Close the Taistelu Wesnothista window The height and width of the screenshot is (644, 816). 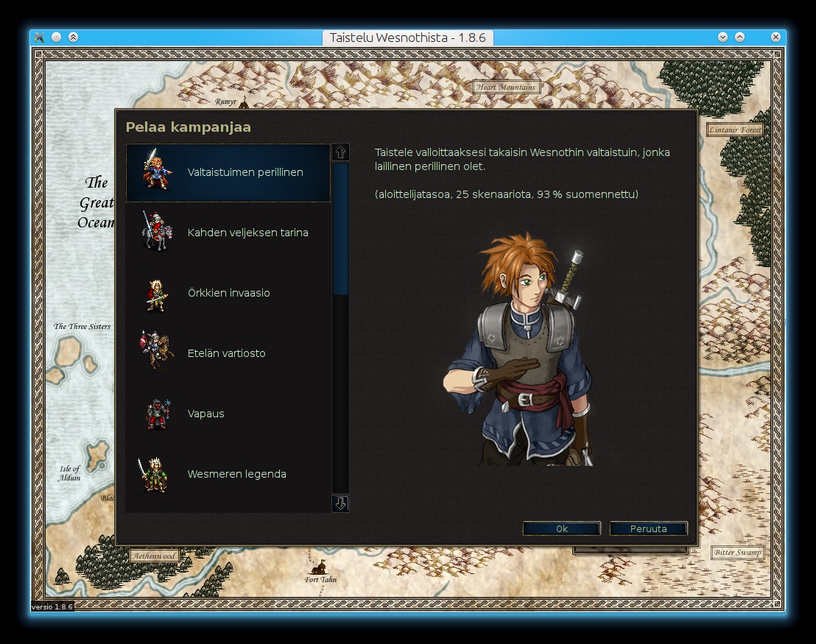pos(775,37)
